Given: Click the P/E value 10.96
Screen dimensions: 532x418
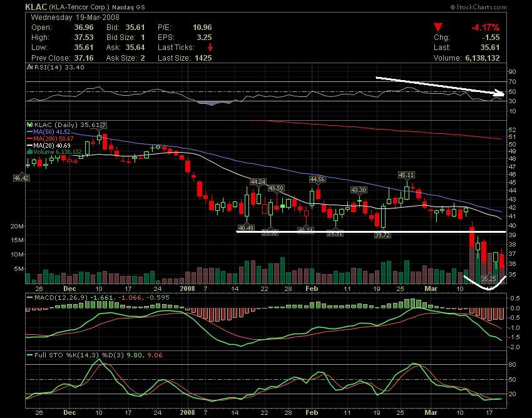Looking at the screenshot, I should click(202, 28).
